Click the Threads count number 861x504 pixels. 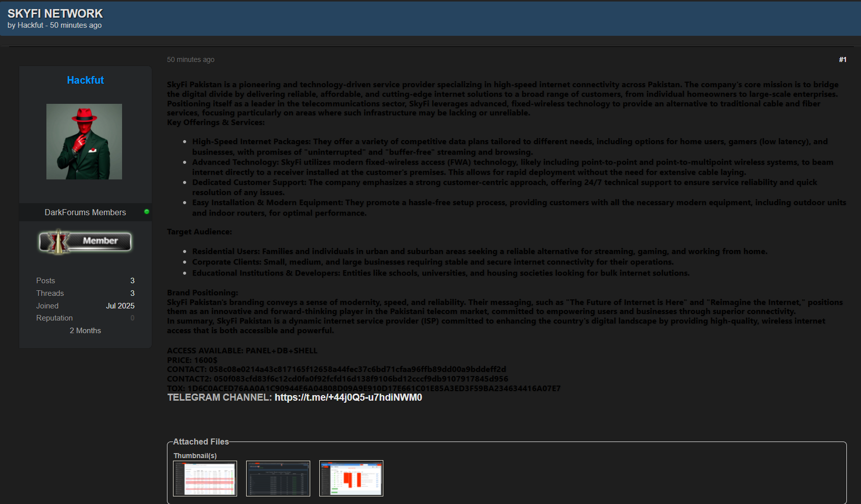(132, 293)
